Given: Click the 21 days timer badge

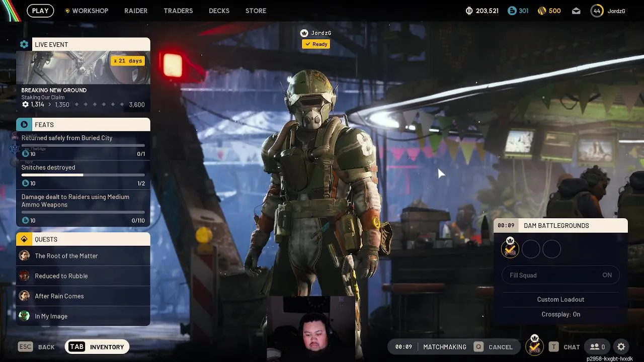Looking at the screenshot, I should (128, 61).
